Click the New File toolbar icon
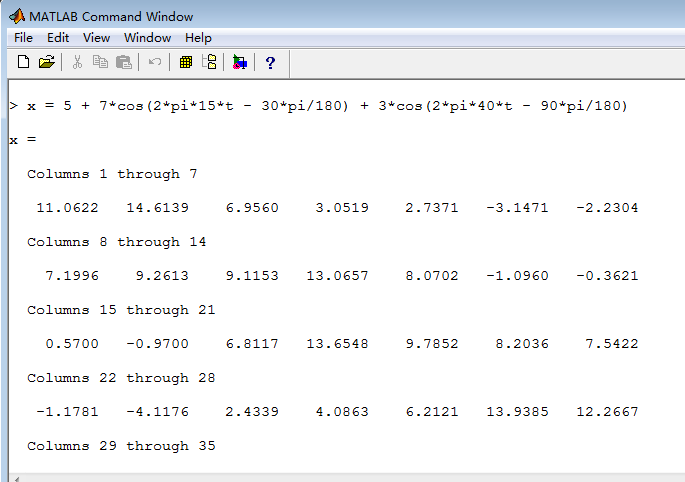Viewport: 685px width, 482px height. [x=24, y=62]
